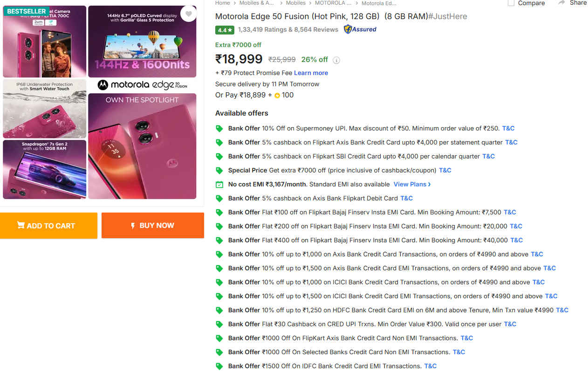The height and width of the screenshot is (371, 588).
Task: Expand View Plans for EMI options
Action: point(412,185)
